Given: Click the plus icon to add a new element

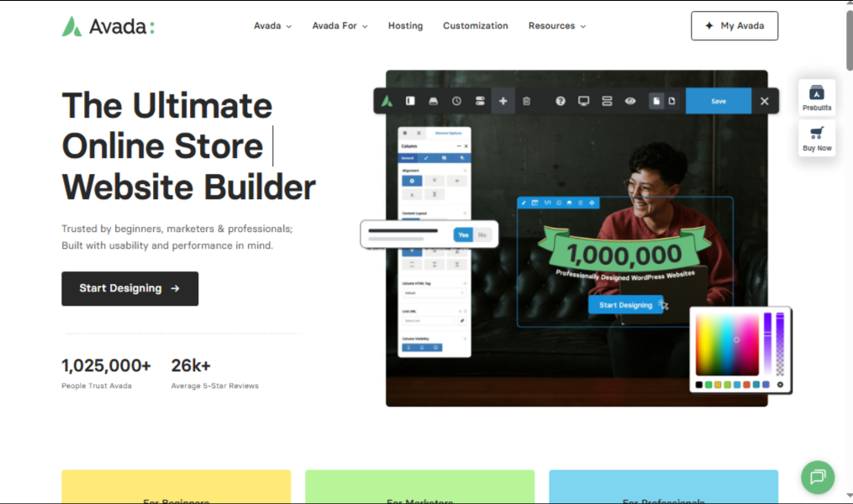Looking at the screenshot, I should (x=503, y=101).
